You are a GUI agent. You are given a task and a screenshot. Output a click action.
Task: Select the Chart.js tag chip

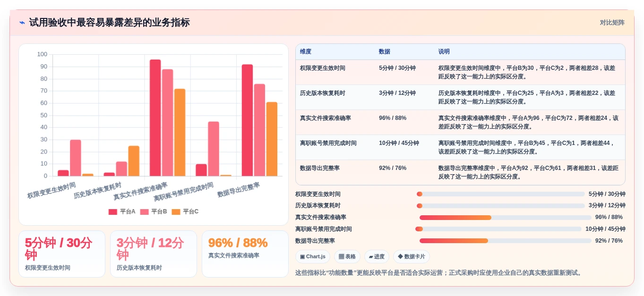point(313,257)
